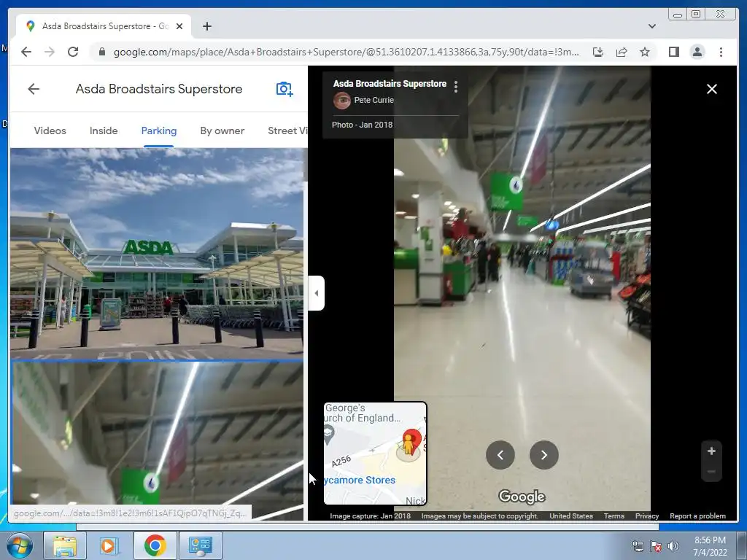
Task: Open the By owner tab
Action: coord(222,131)
